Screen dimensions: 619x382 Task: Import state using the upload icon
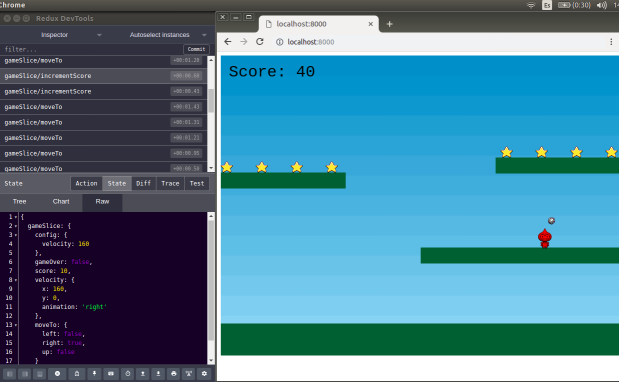tap(143, 373)
